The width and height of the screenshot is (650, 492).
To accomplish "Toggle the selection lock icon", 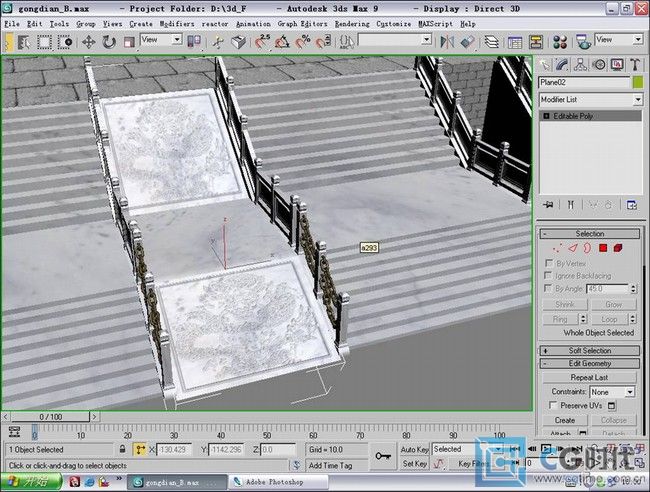I will pyautogui.click(x=122, y=449).
